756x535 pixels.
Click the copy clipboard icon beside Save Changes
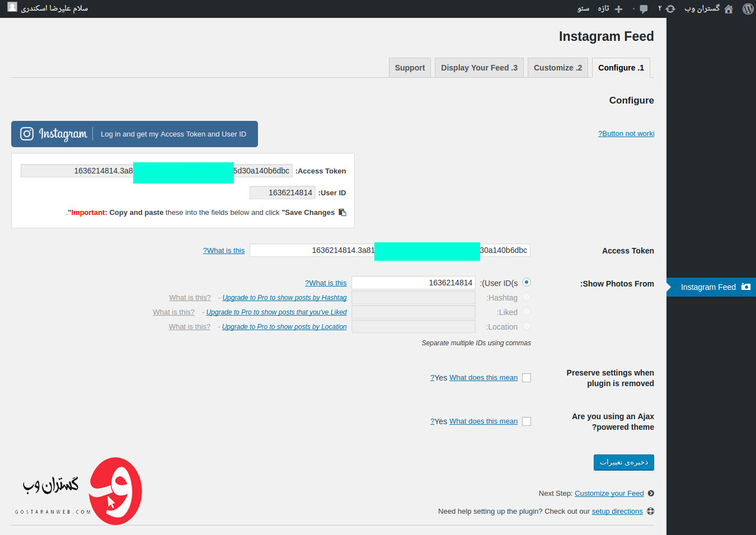pyautogui.click(x=342, y=212)
